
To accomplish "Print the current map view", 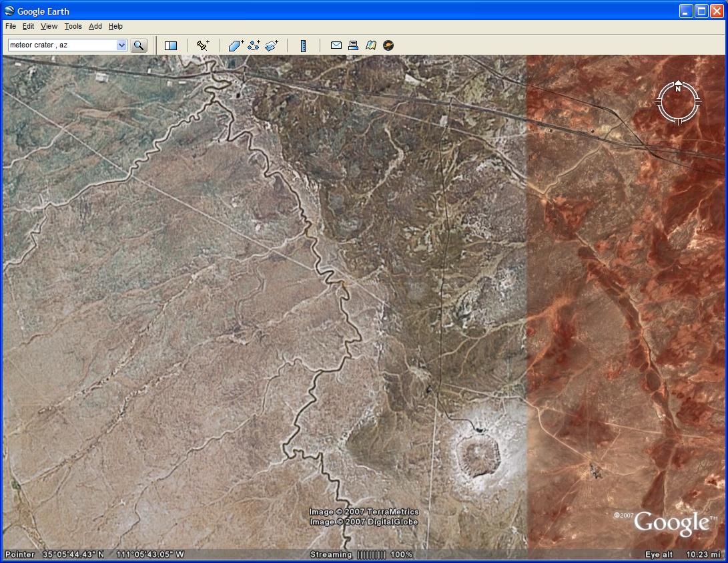I will pos(354,45).
